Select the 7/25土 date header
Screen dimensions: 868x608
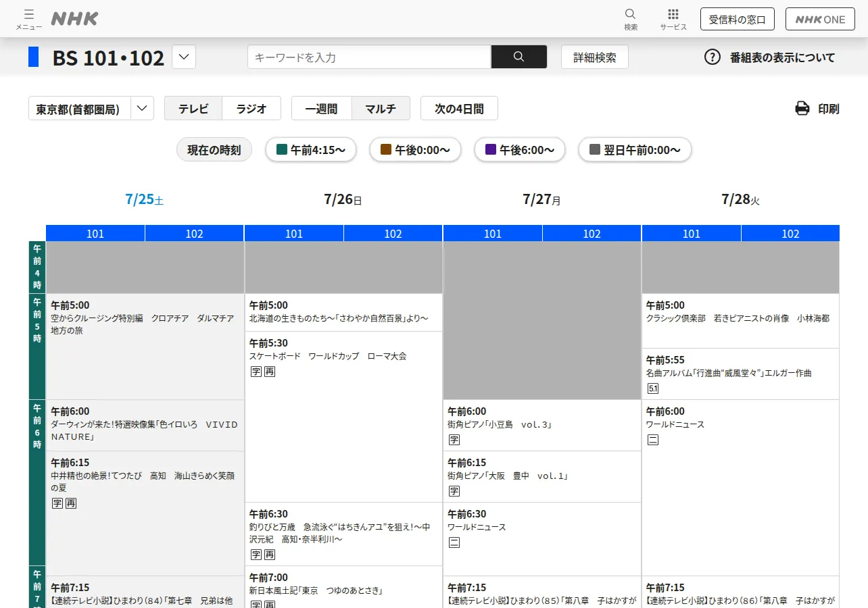(x=145, y=199)
